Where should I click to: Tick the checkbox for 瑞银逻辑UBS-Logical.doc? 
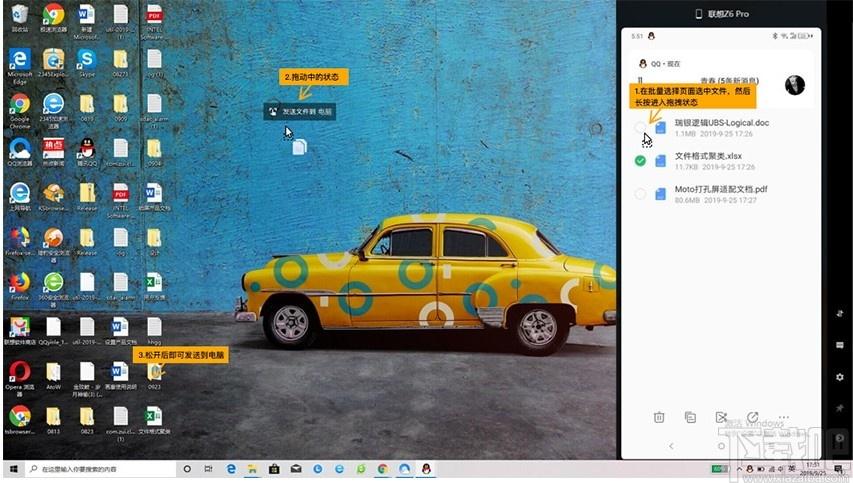click(x=640, y=127)
